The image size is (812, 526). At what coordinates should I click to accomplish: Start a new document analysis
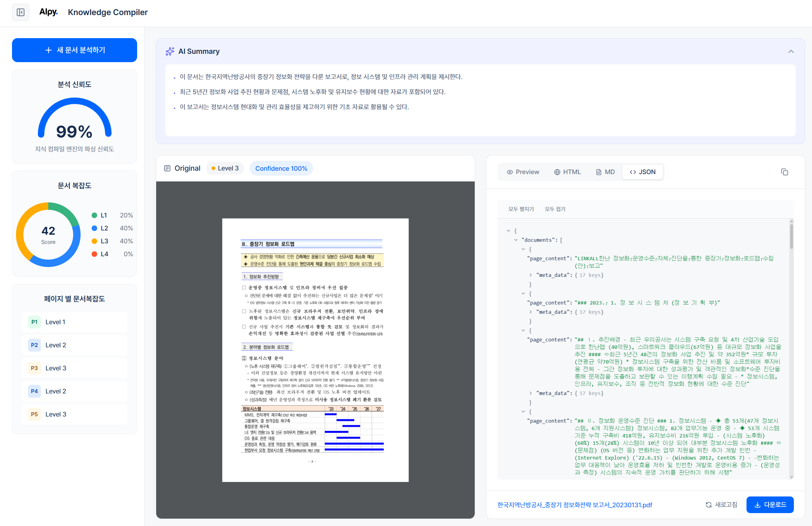[74, 50]
